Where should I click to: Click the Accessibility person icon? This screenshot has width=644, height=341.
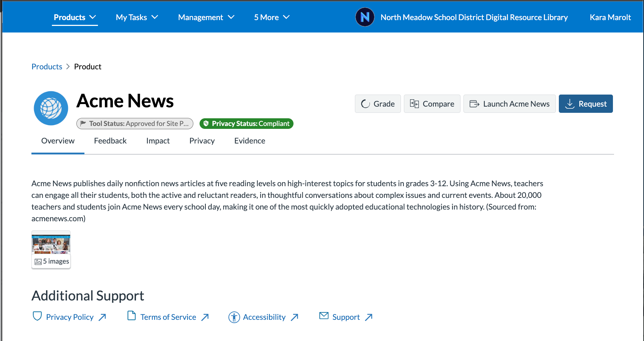pyautogui.click(x=234, y=317)
